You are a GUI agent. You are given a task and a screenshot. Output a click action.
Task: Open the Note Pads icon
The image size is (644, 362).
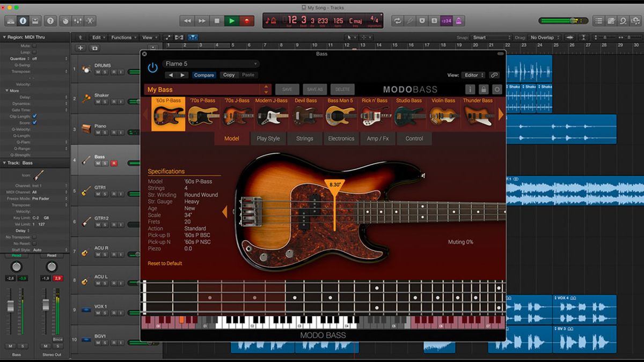[611, 21]
